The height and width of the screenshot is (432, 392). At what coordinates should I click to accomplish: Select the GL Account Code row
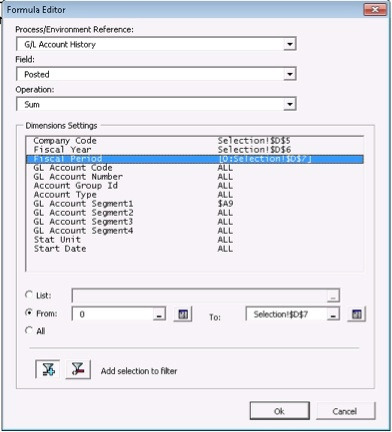point(195,168)
